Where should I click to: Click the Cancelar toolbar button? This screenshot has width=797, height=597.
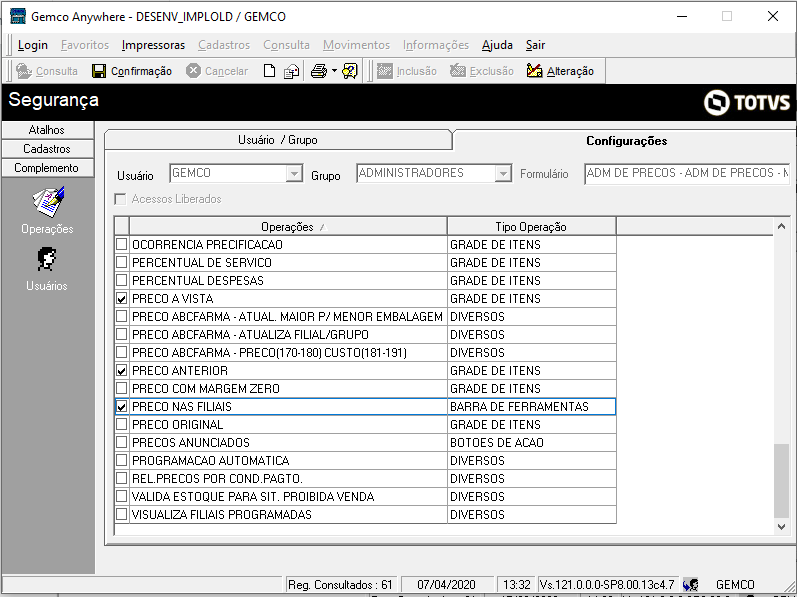coord(217,71)
